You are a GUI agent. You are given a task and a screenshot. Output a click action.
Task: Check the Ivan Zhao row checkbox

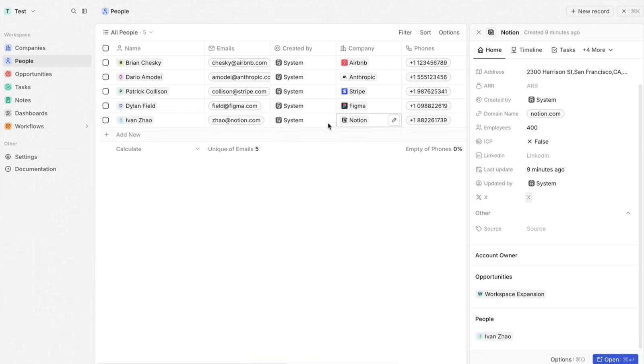pyautogui.click(x=105, y=120)
